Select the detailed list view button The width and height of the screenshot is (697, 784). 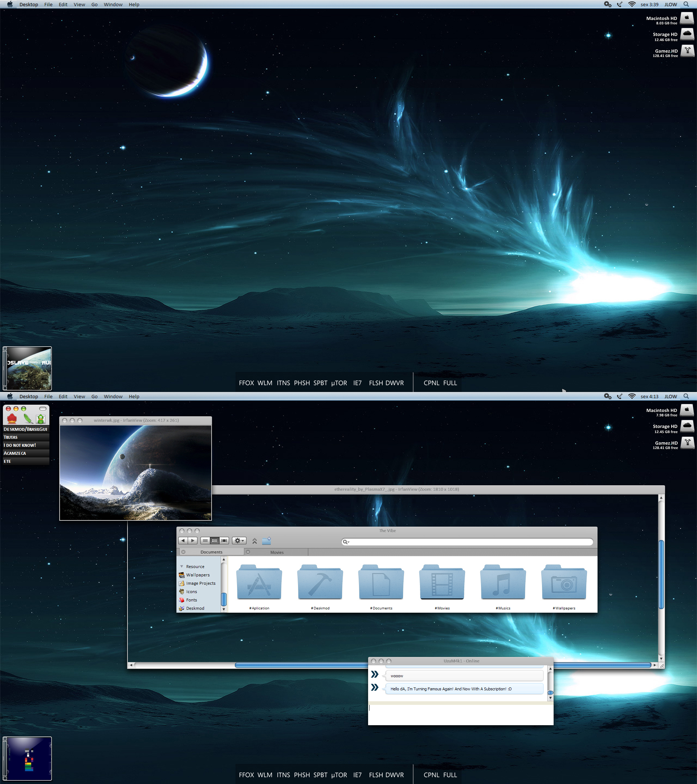215,540
